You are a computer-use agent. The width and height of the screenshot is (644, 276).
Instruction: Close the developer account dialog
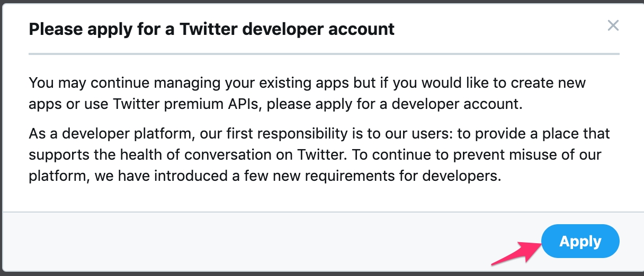[613, 25]
